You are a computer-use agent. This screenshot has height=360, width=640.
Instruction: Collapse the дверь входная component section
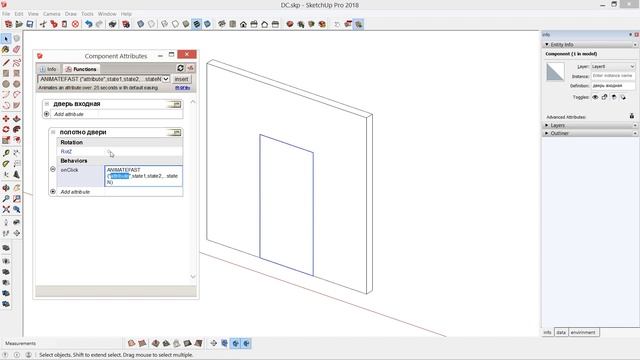47,104
